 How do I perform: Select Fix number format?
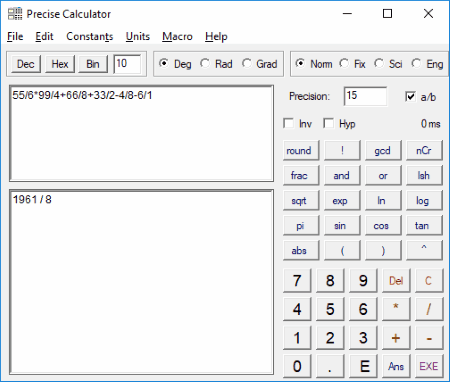point(352,64)
